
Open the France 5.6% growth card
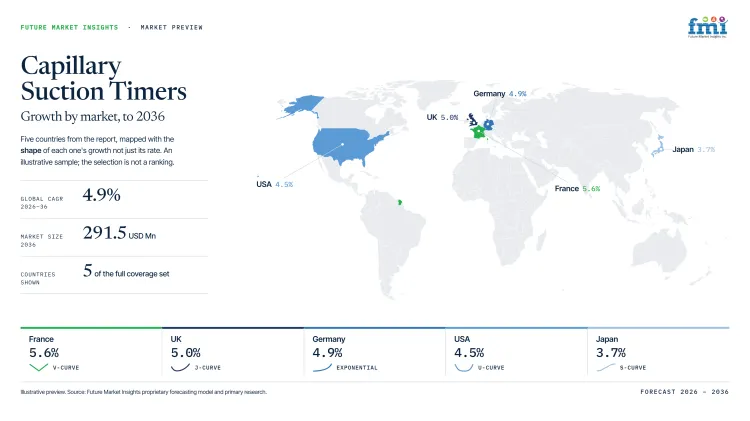pyautogui.click(x=91, y=353)
